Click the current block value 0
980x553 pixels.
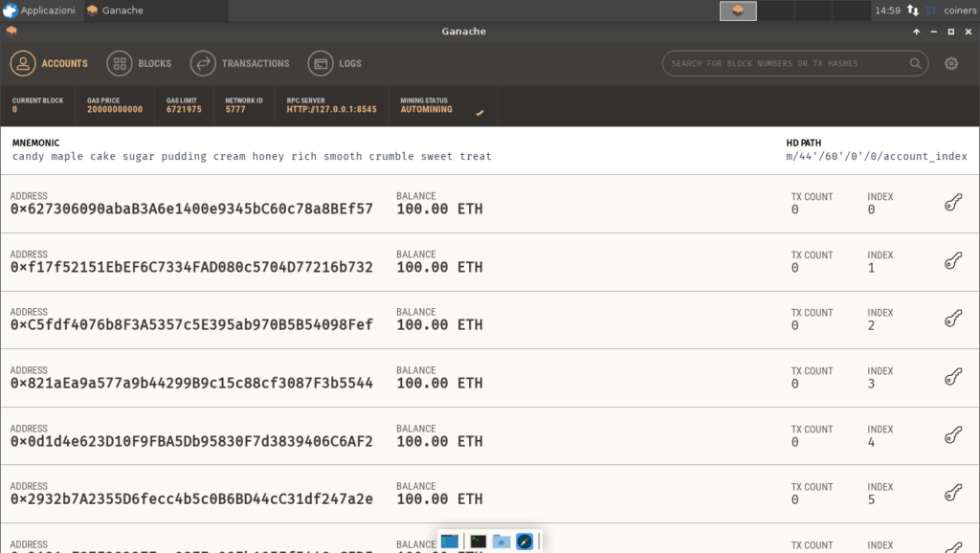[14, 109]
